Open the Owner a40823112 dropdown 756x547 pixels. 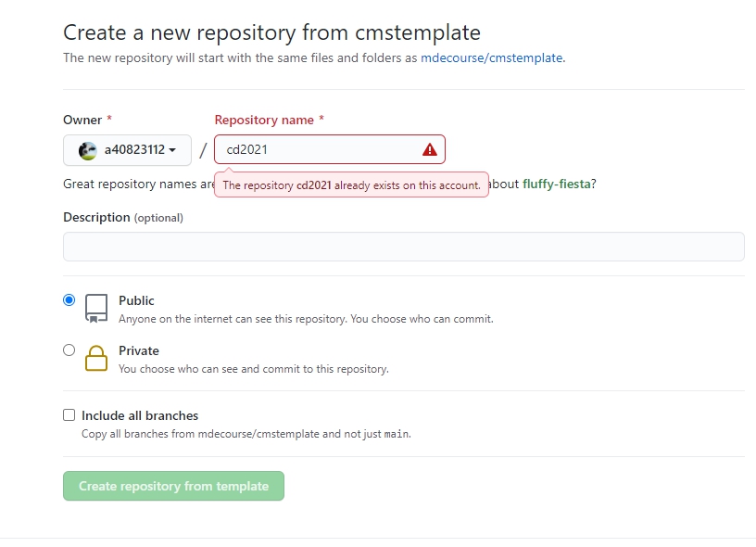pyautogui.click(x=127, y=150)
